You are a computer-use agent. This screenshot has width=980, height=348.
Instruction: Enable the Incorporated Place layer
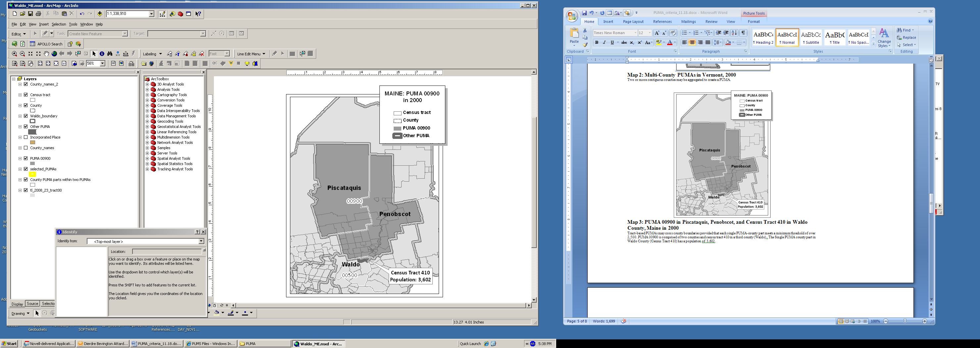(x=26, y=137)
